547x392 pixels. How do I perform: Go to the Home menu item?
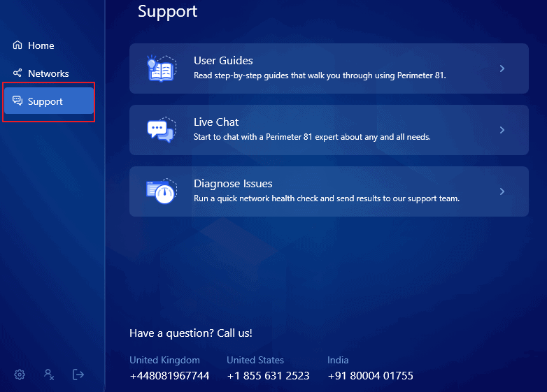(x=49, y=45)
